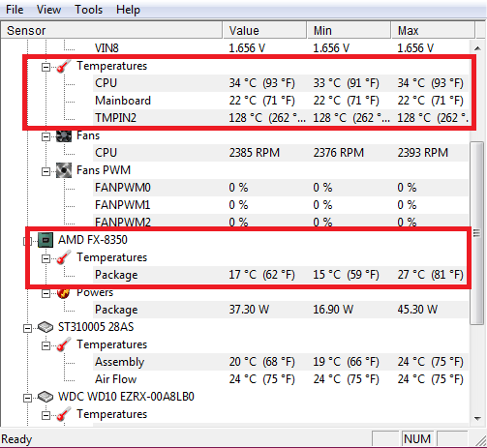Viewport: 487px width, 448px height.
Task: Click the scrollbar up arrow
Action: click(x=477, y=48)
